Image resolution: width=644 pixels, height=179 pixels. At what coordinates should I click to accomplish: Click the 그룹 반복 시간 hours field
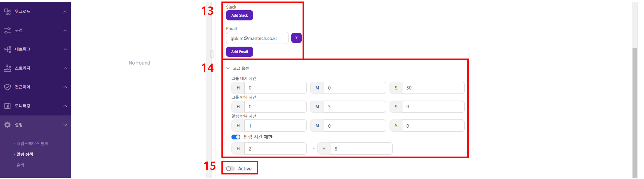pyautogui.click(x=275, y=107)
